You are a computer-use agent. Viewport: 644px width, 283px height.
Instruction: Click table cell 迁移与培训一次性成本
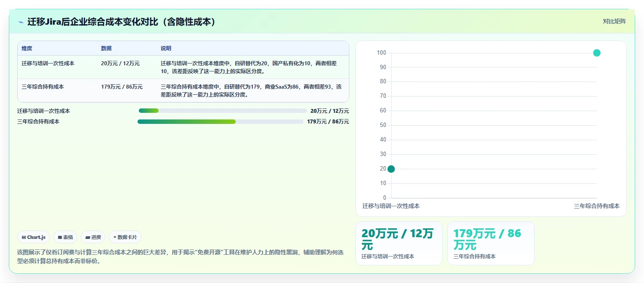pyautogui.click(x=48, y=63)
